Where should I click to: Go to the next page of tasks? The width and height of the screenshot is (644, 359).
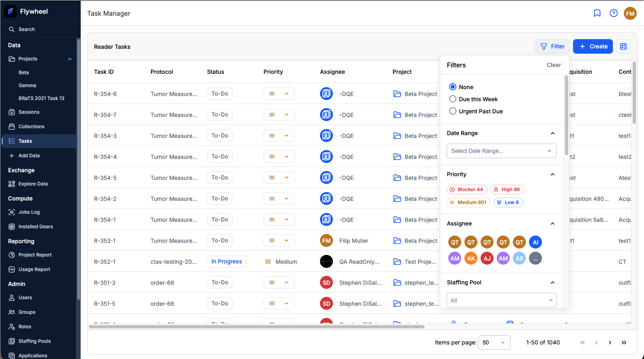point(610,342)
